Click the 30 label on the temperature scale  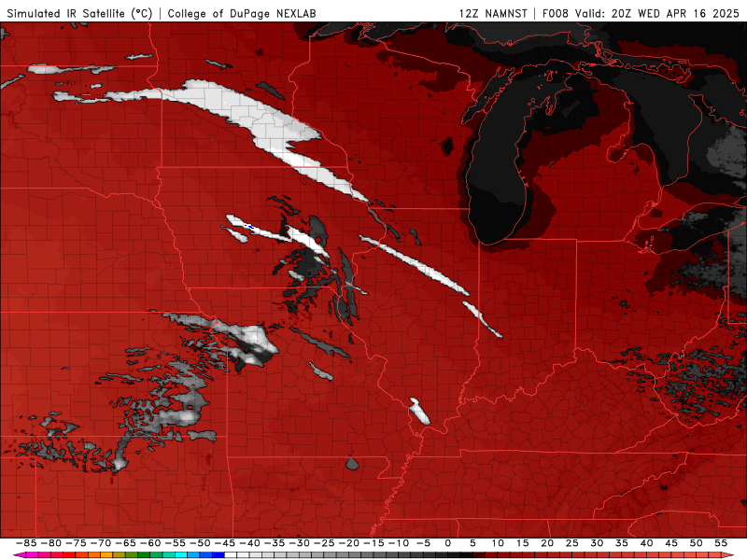tap(597, 543)
